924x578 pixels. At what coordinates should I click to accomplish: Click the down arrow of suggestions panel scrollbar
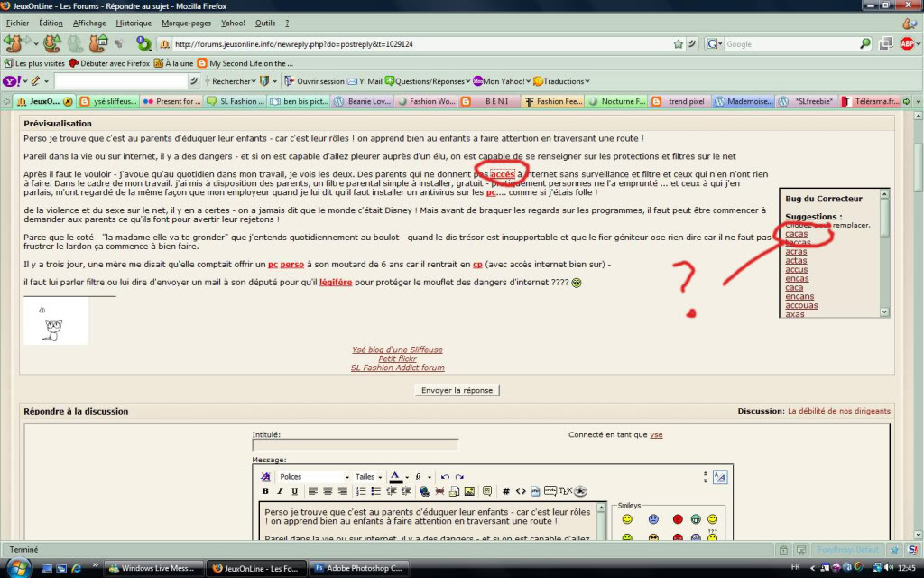[884, 312]
